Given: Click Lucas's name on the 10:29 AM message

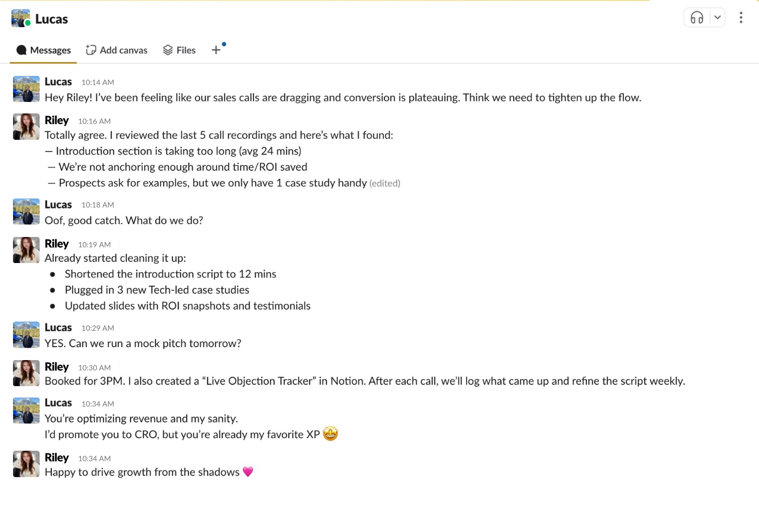Looking at the screenshot, I should tap(58, 328).
